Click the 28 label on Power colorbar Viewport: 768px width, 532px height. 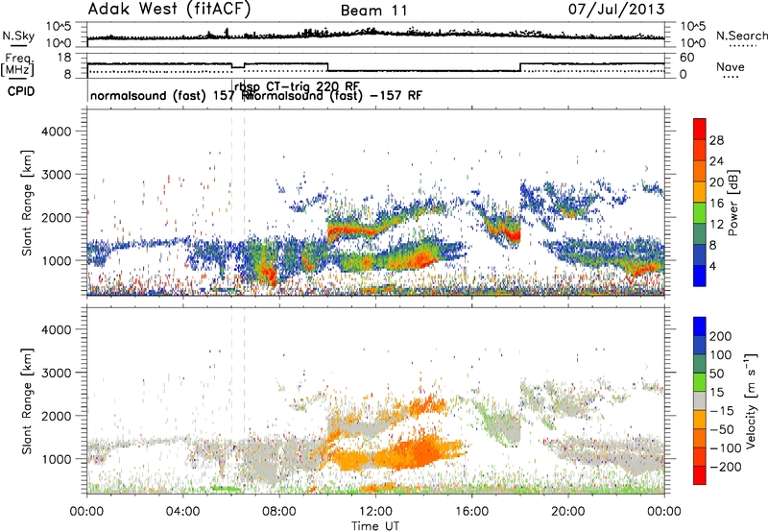click(716, 140)
